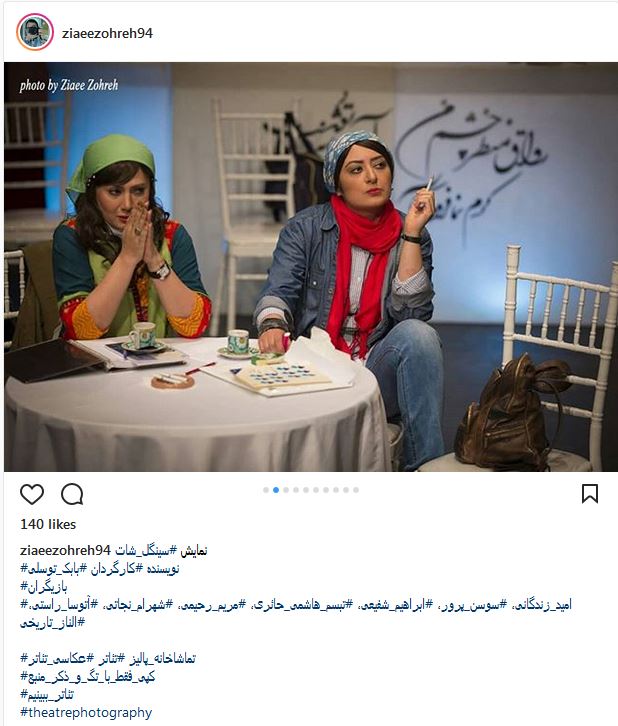This screenshot has width=618, height=726.
Task: Open the #بازیگران hashtag
Action: coord(44,587)
